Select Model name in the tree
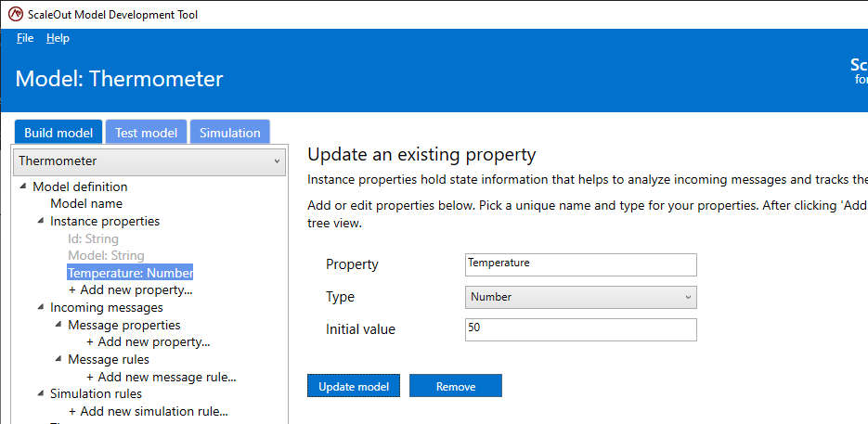868x424 pixels. point(86,204)
